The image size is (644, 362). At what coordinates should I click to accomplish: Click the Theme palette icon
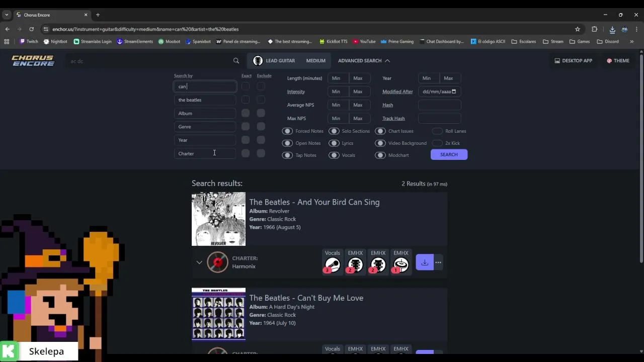tap(609, 61)
